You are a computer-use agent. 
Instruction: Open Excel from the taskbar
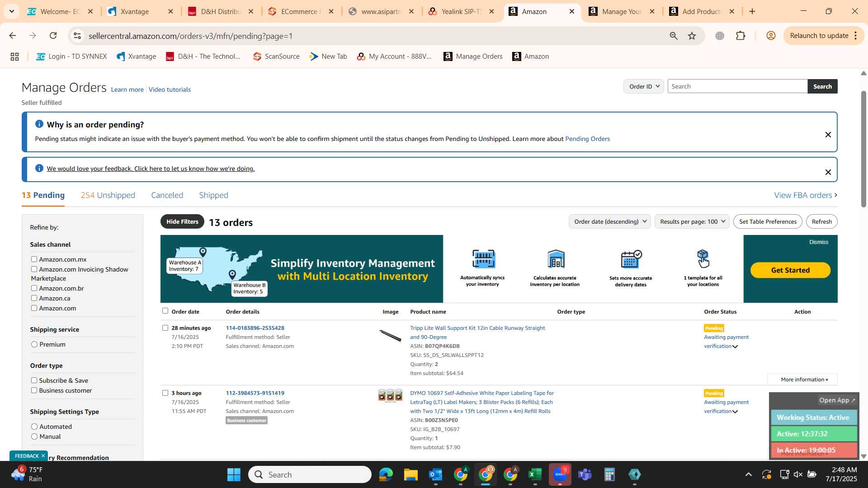[x=535, y=474]
